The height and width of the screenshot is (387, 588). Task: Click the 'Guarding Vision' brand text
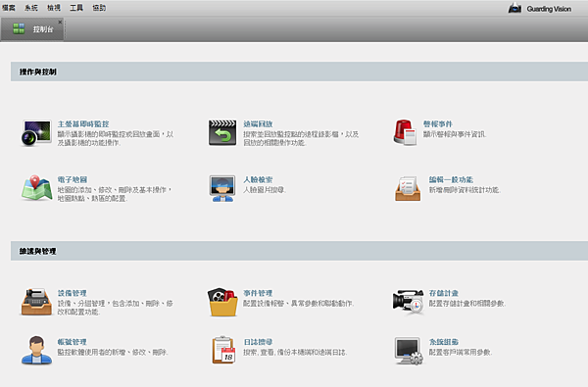pos(549,9)
